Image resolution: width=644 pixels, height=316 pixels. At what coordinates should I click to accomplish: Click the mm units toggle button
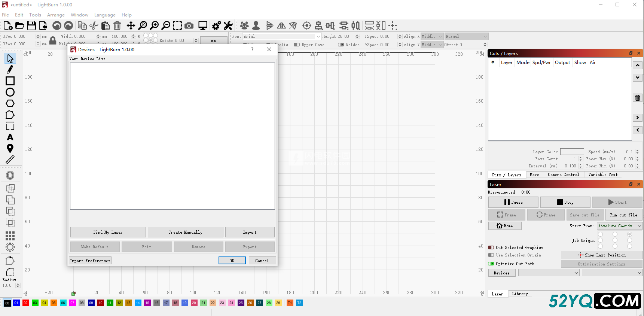click(x=214, y=40)
